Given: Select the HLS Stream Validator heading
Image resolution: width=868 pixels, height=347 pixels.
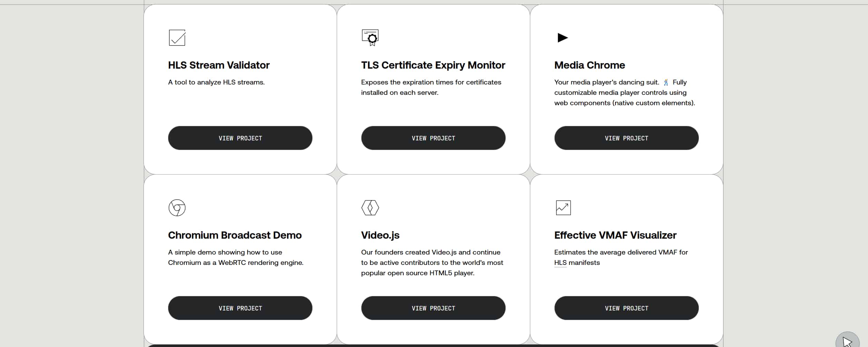Looking at the screenshot, I should click(x=219, y=65).
